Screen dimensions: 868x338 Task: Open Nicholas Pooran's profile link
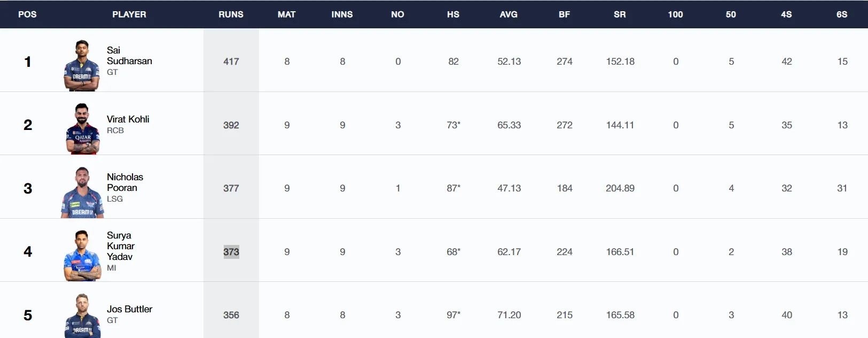tap(125, 182)
